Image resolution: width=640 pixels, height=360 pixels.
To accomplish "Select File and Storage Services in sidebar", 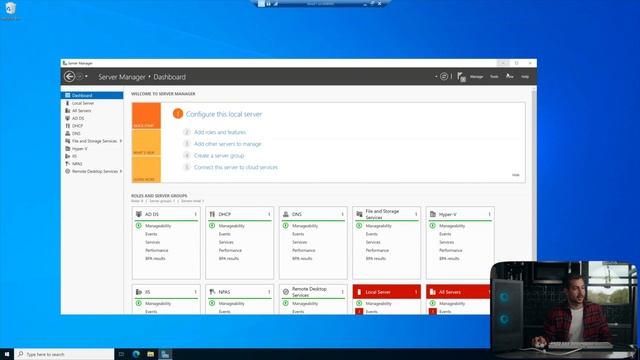I will pos(94,141).
